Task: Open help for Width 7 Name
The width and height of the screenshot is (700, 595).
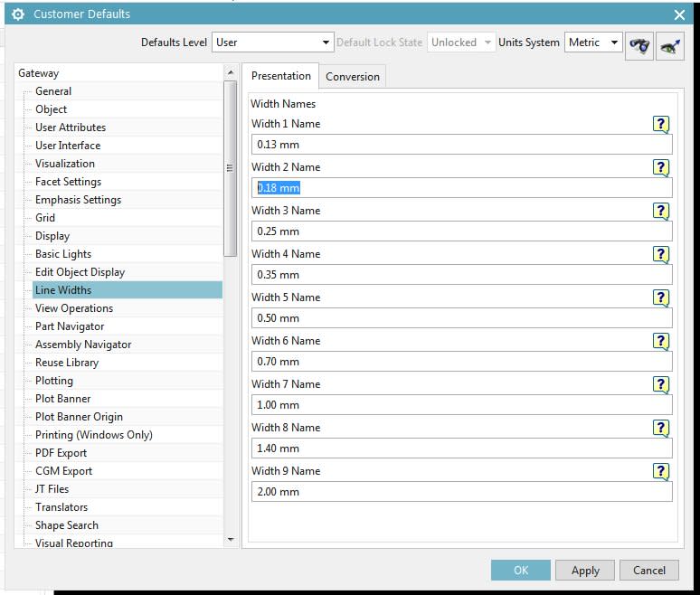Action: click(x=661, y=384)
